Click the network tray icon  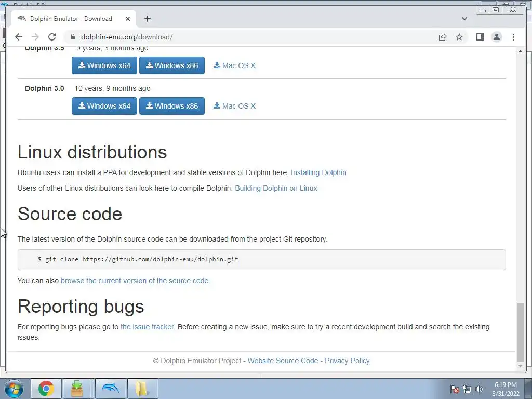coord(467,389)
